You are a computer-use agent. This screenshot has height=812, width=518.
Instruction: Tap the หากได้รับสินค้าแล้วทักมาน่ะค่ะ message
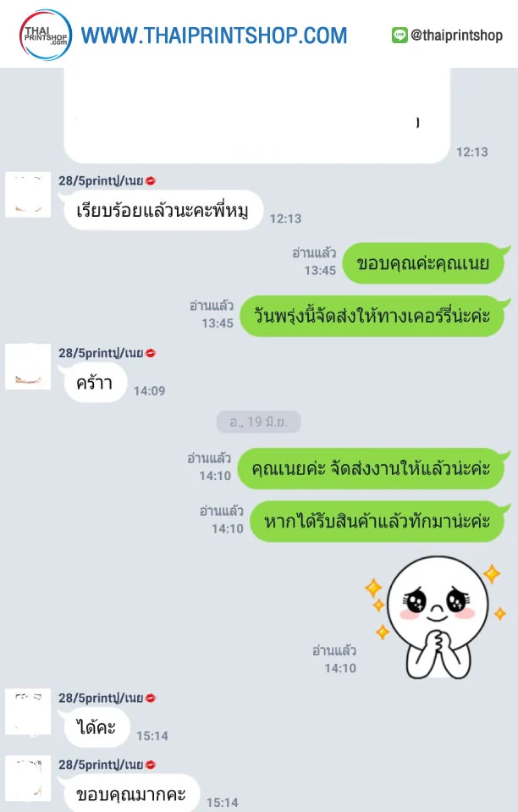click(377, 521)
